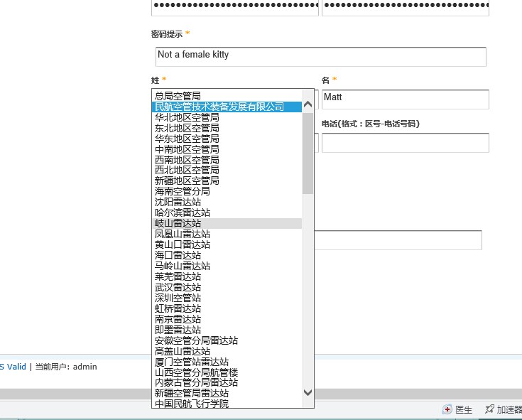Screen dimensions: 522x420
Task: Choose 马岭山雷达站 entry
Action: click(227, 266)
